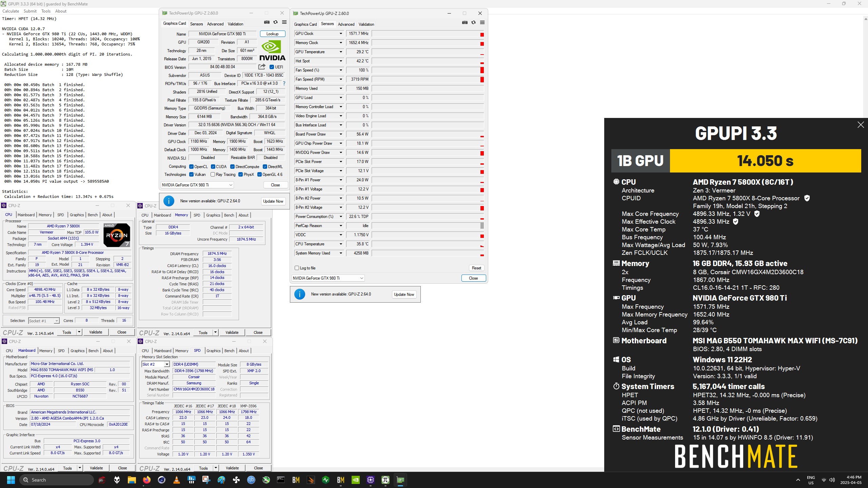Toggle the OpenCL checkbox
The width and height of the screenshot is (868, 488).
coord(191,167)
